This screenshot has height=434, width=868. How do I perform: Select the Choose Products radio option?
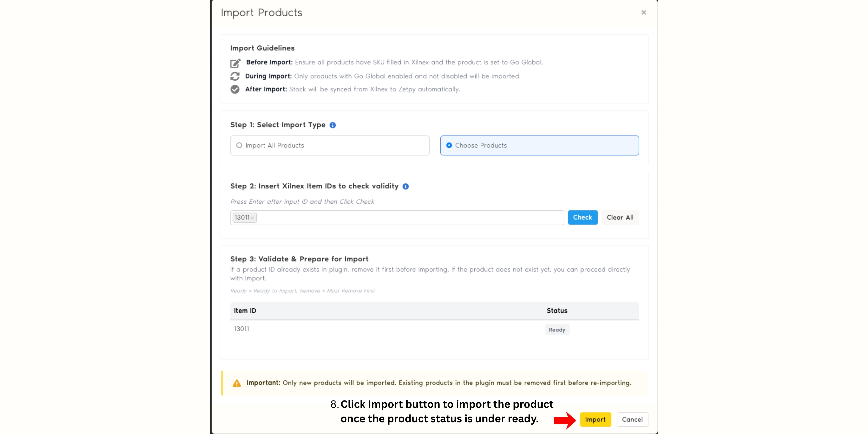(449, 145)
